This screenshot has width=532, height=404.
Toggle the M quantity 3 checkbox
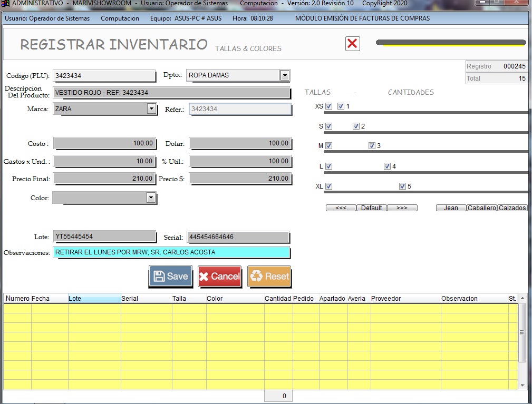pos(372,146)
